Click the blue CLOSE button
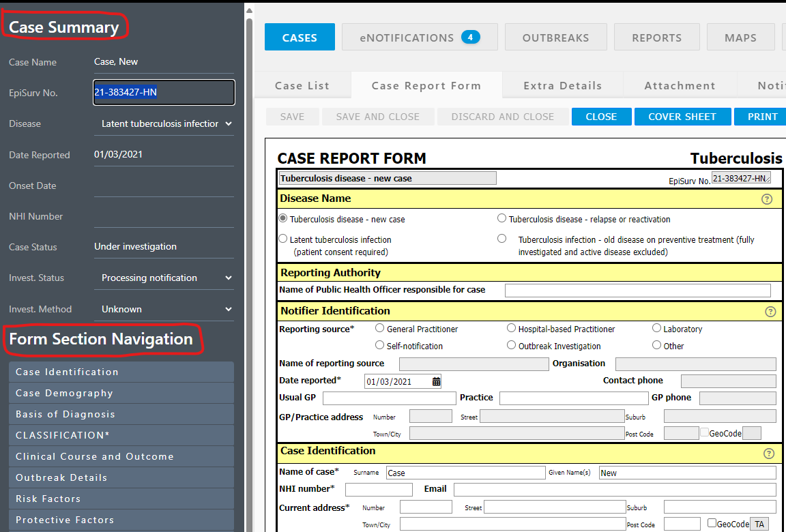786x532 pixels. [x=602, y=117]
